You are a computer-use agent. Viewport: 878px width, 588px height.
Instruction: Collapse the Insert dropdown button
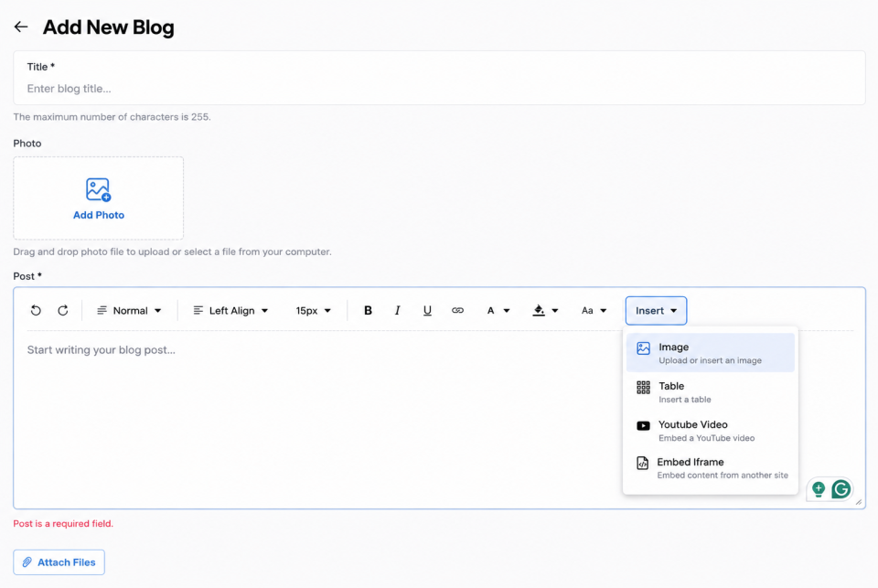pyautogui.click(x=657, y=310)
